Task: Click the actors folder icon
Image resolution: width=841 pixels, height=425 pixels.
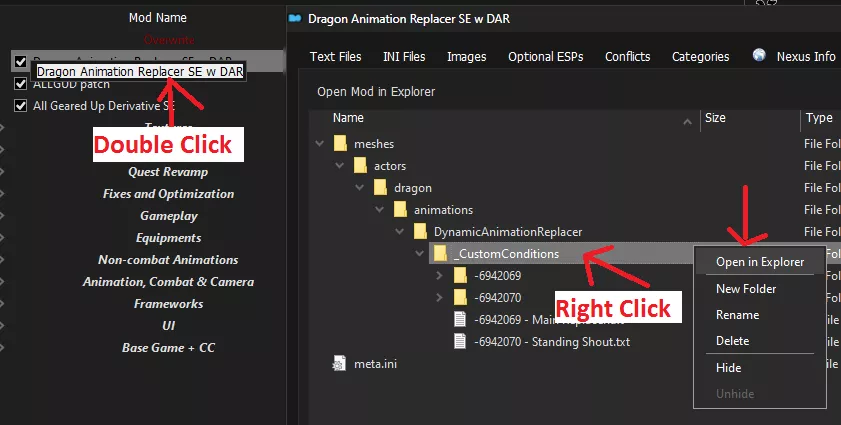Action: pyautogui.click(x=360, y=166)
